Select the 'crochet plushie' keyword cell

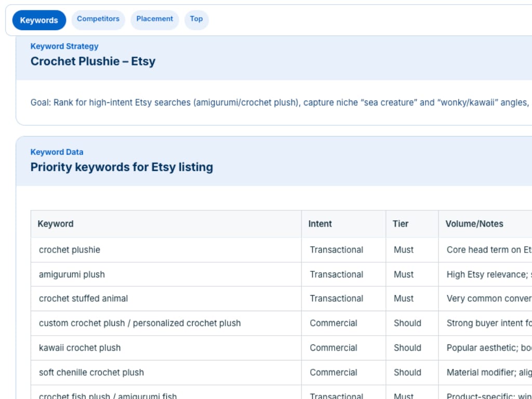point(70,250)
